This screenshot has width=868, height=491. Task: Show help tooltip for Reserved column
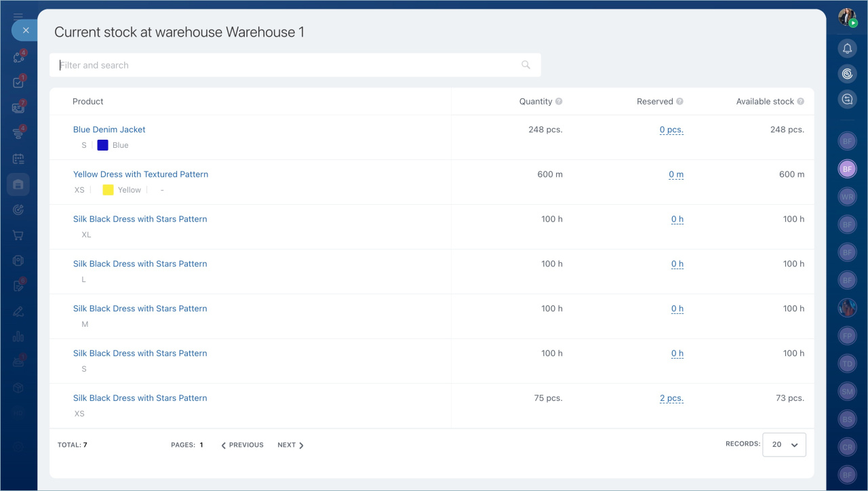679,102
